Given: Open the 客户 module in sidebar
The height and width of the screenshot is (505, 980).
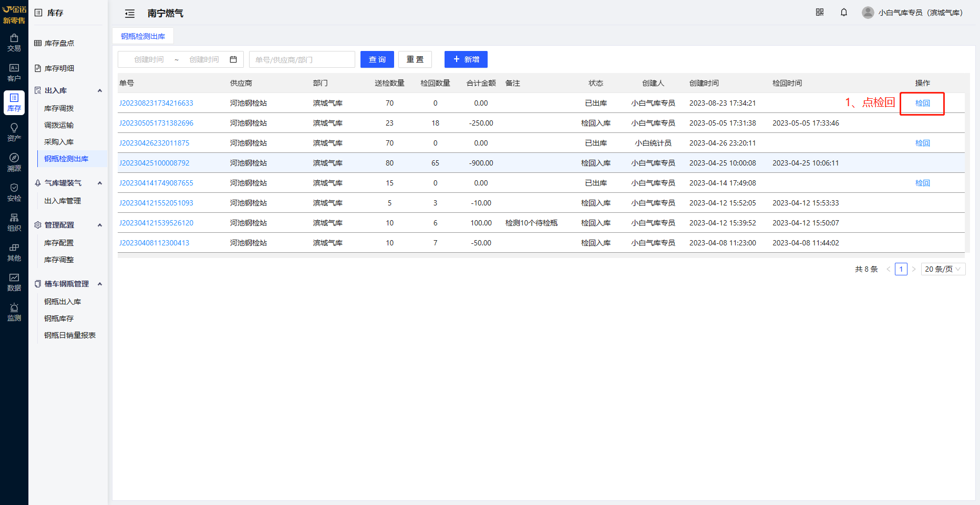Looking at the screenshot, I should point(14,73).
